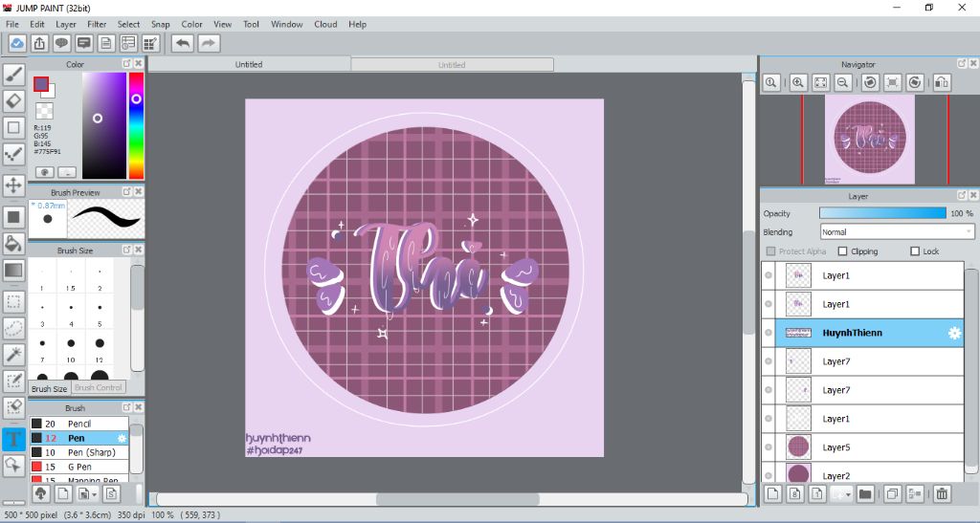980x523 pixels.
Task: Click the Undo arrow button
Action: click(183, 43)
